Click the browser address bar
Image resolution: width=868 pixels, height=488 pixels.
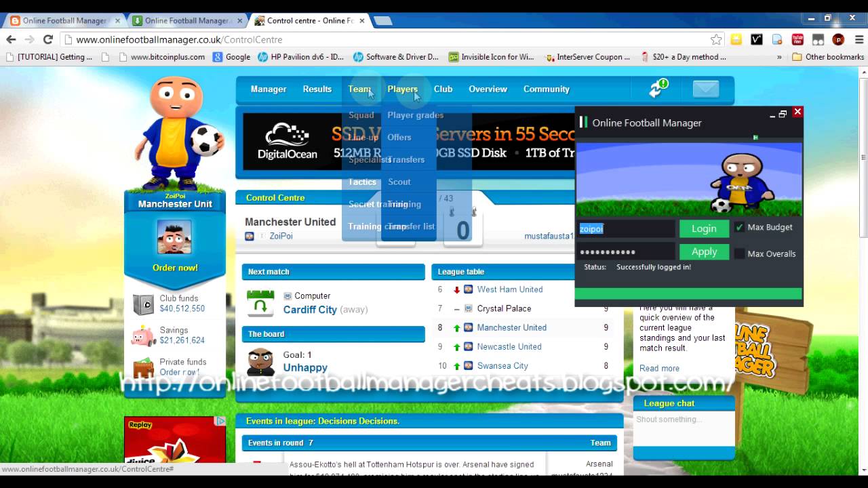[387, 39]
